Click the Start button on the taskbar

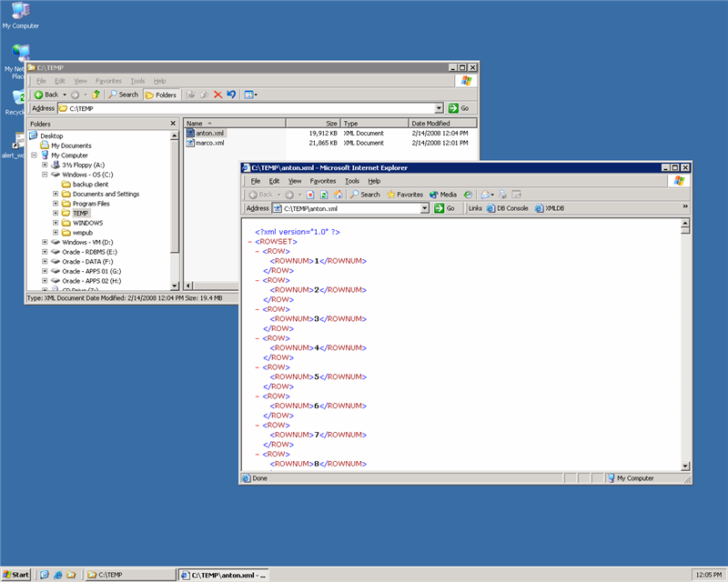point(16,575)
